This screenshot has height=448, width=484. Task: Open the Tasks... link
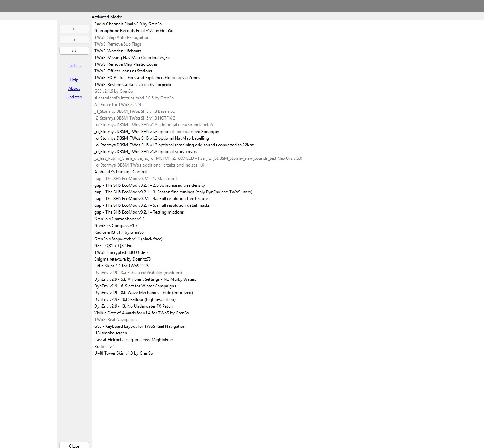click(x=74, y=66)
